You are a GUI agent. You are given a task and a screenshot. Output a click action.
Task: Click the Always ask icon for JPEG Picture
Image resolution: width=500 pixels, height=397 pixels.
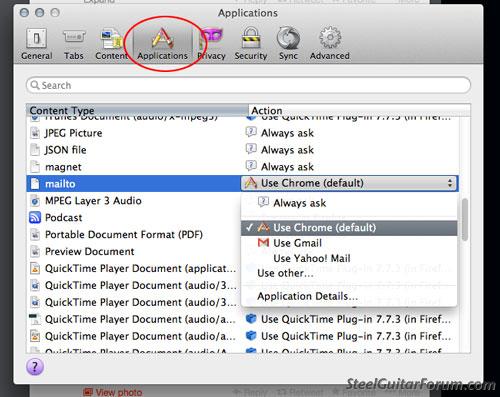(251, 132)
